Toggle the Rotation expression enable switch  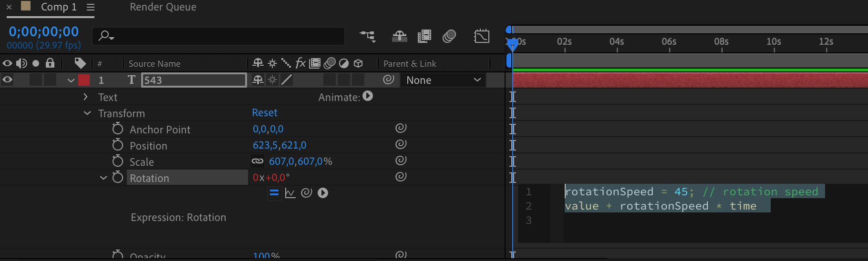point(274,193)
